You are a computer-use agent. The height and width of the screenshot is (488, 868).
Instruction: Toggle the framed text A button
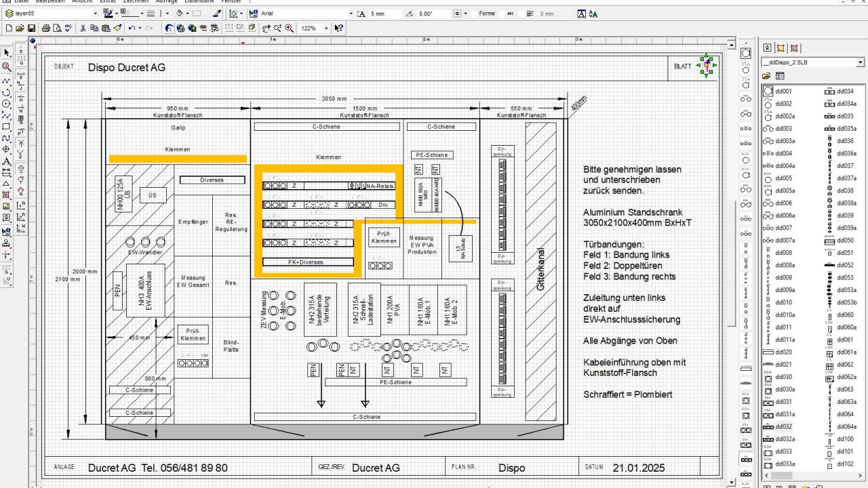click(582, 14)
